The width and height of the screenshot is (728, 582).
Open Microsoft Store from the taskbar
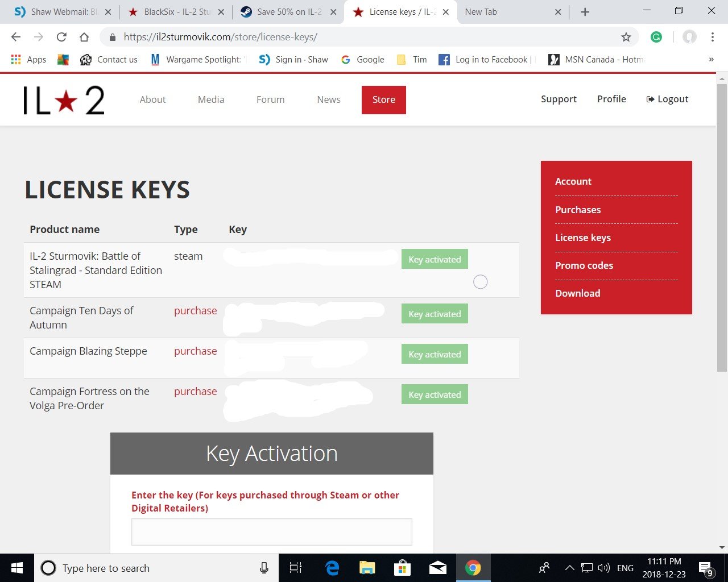pyautogui.click(x=402, y=568)
